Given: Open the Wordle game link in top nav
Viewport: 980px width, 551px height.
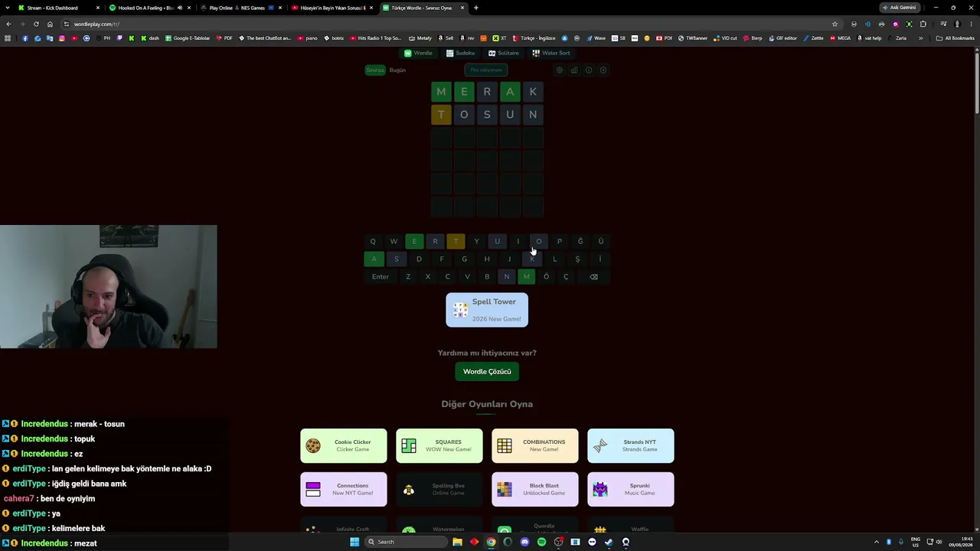Looking at the screenshot, I should [x=418, y=53].
